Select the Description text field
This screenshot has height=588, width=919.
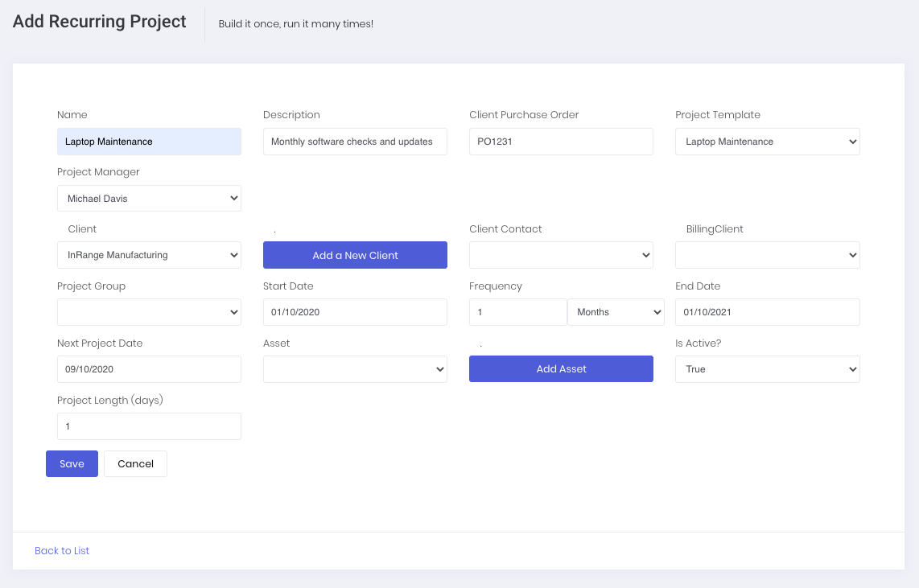355,142
